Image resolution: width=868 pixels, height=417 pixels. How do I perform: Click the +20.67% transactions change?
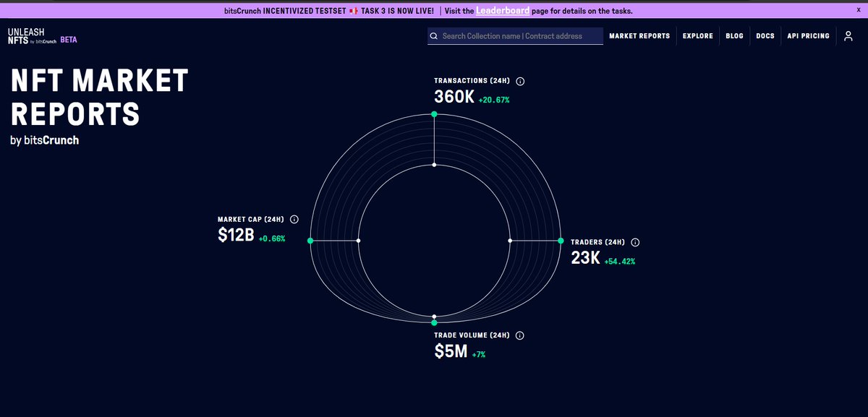[494, 100]
